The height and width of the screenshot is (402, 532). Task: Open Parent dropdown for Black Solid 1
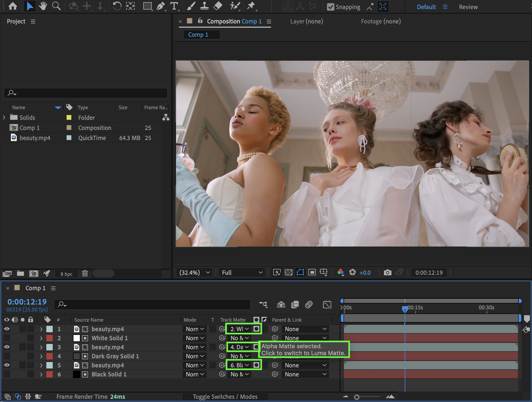(x=305, y=374)
